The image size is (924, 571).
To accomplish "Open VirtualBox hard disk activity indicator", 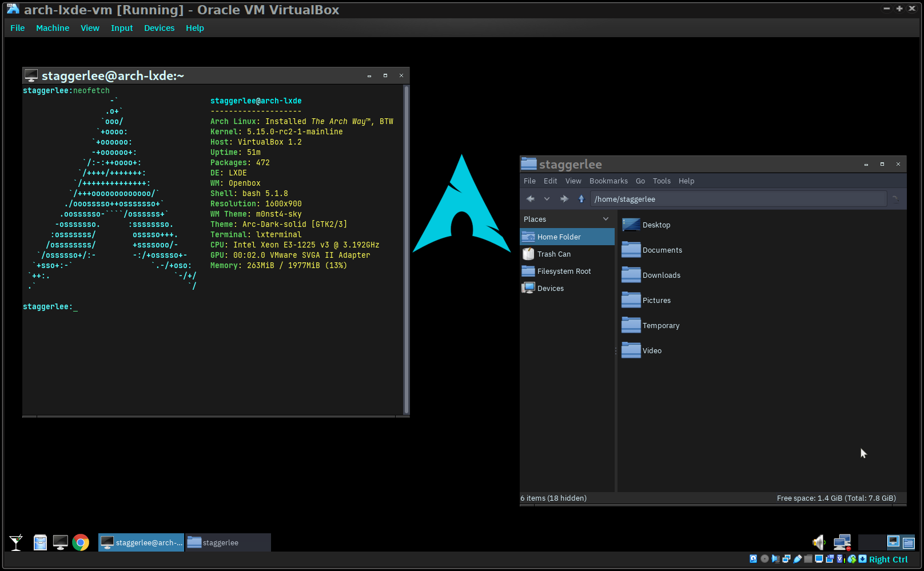I will pyautogui.click(x=753, y=559).
